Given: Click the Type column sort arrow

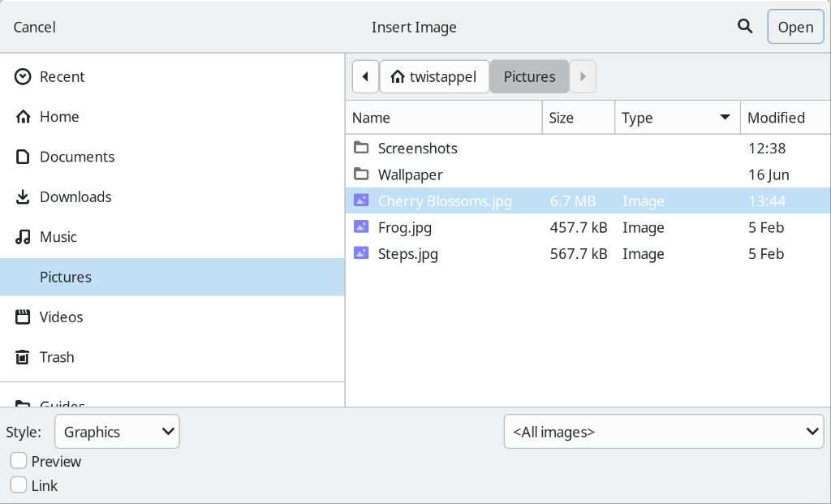Looking at the screenshot, I should click(x=725, y=118).
